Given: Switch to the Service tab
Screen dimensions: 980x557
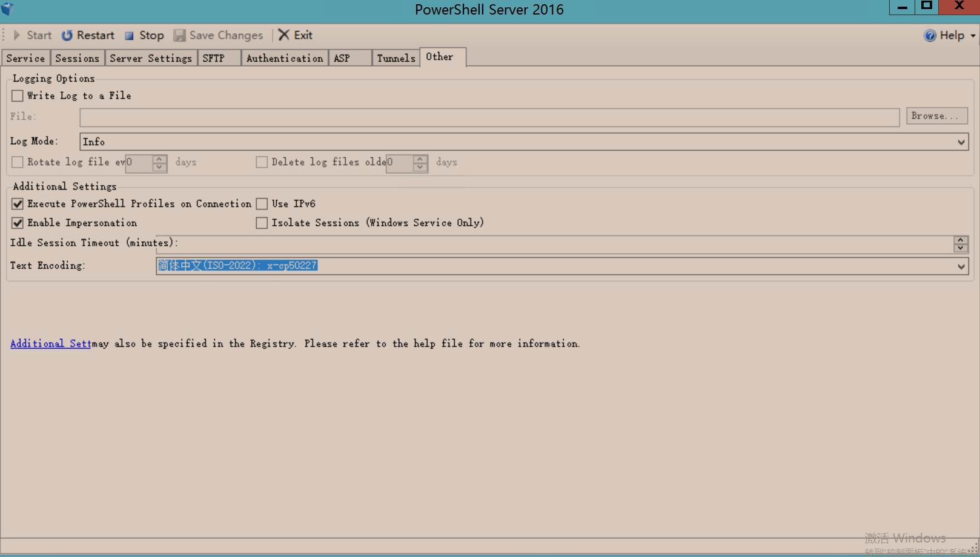Looking at the screenshot, I should (25, 58).
